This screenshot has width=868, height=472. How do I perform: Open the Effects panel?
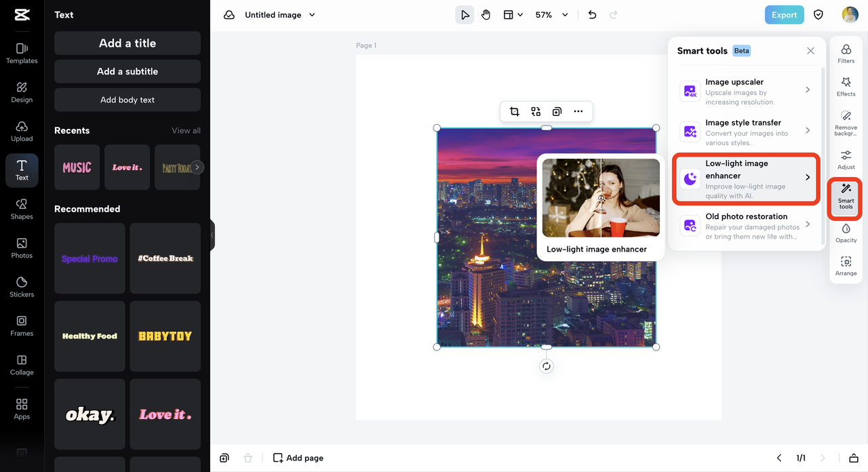846,87
